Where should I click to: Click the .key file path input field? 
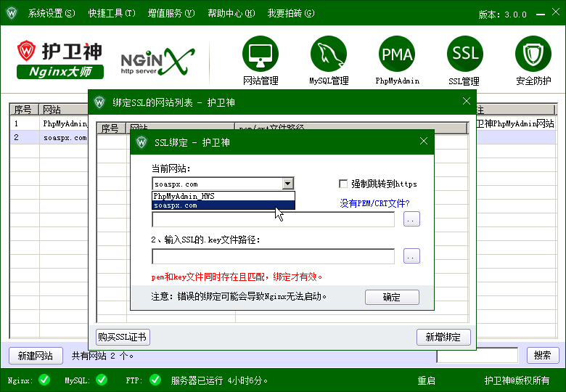coord(273,256)
